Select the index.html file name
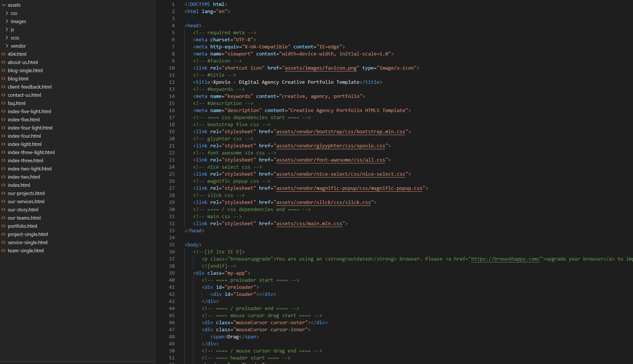 tap(19, 185)
